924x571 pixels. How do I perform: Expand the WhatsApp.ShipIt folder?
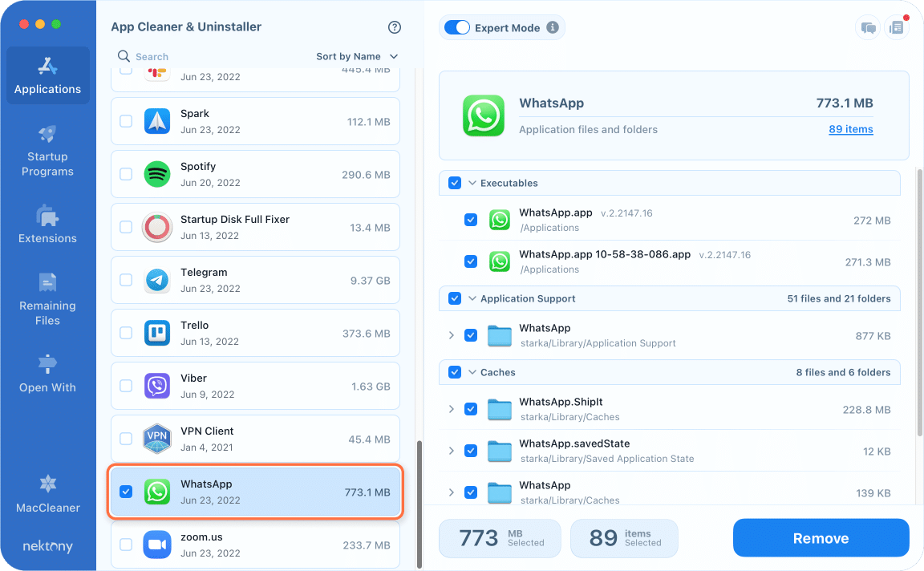click(x=452, y=409)
